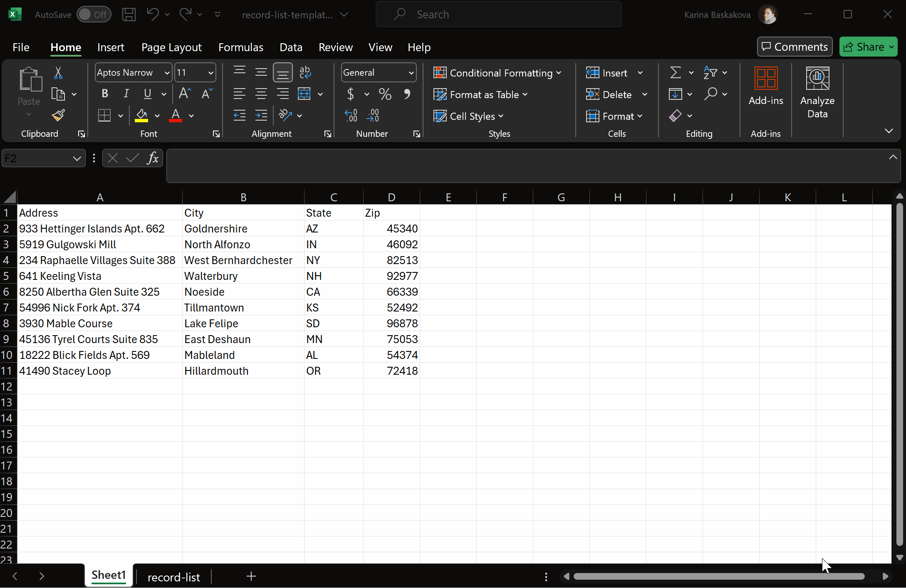Toggle Italic formatting
The image size is (906, 588).
pyautogui.click(x=126, y=94)
